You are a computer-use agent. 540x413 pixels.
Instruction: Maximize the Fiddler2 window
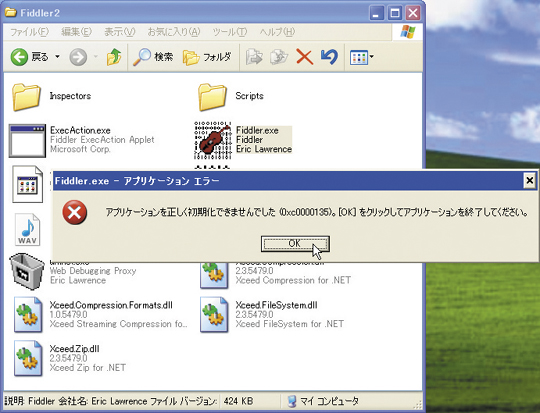coord(395,13)
